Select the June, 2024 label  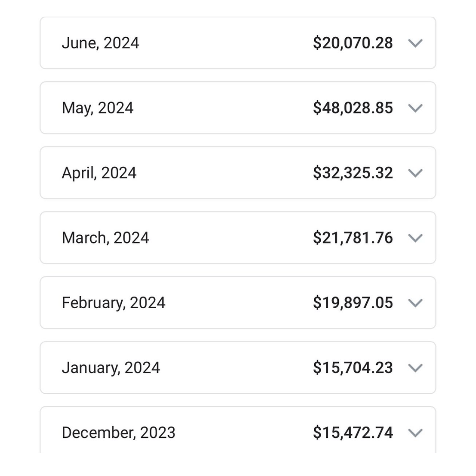[x=100, y=43]
